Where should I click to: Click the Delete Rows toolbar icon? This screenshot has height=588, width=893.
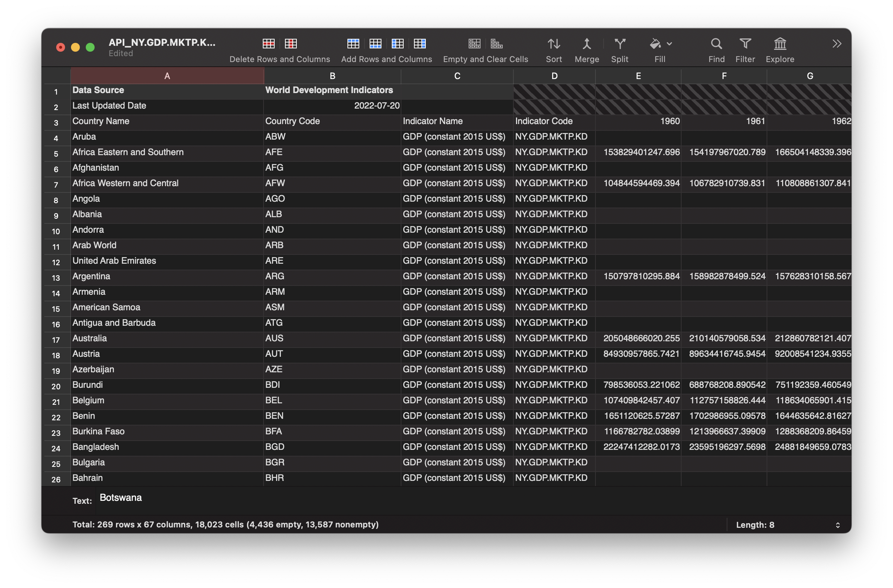pyautogui.click(x=269, y=44)
